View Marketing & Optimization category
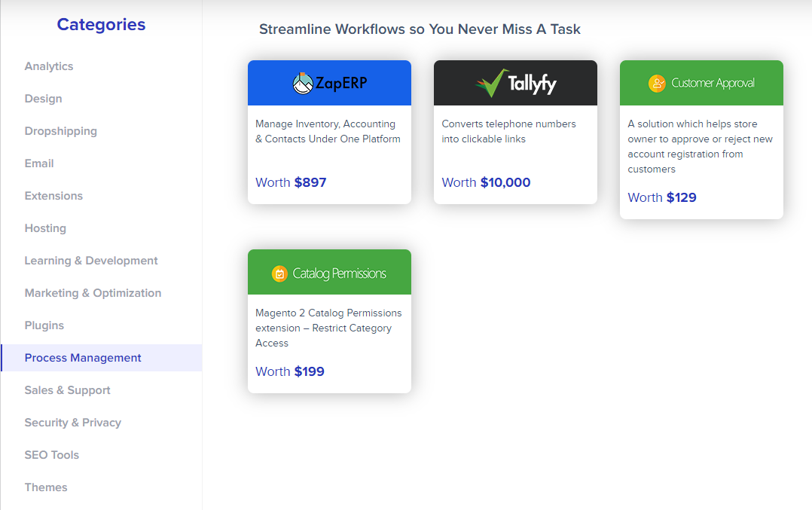This screenshot has width=812, height=510. pos(93,293)
